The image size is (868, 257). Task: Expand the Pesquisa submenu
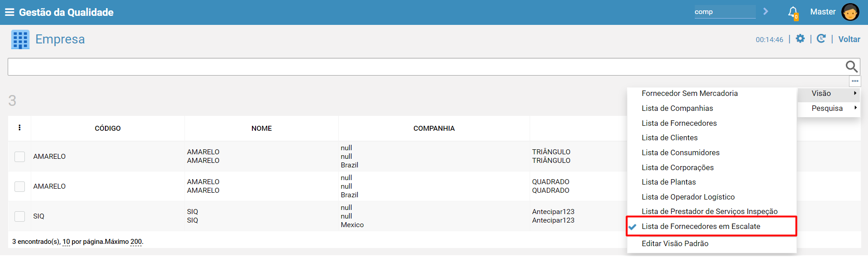(x=829, y=108)
